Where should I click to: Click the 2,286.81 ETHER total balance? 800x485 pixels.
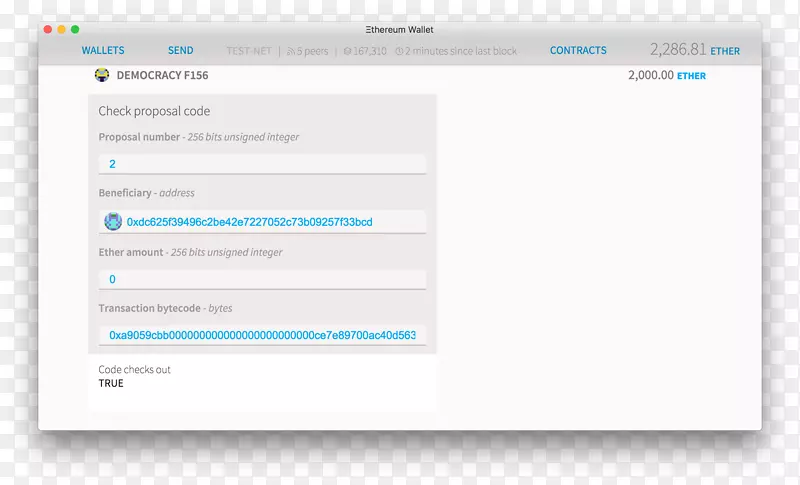(695, 50)
